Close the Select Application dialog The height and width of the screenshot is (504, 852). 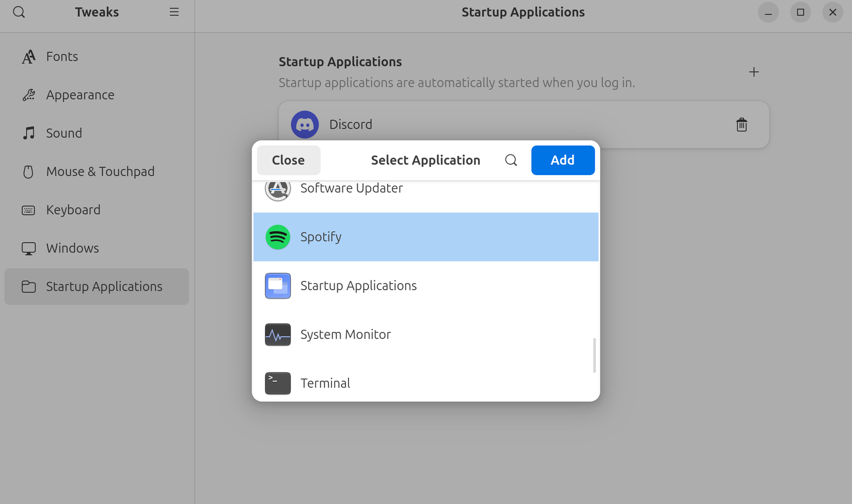click(288, 160)
